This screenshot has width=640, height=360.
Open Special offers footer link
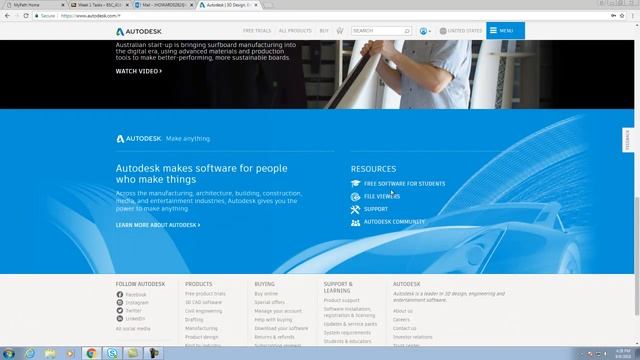[x=269, y=302]
